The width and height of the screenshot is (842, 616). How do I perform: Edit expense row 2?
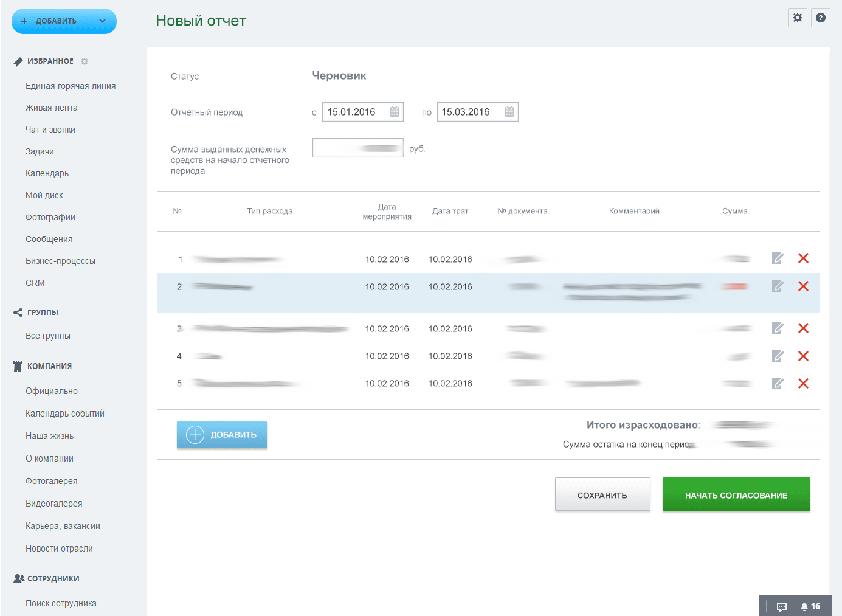click(x=778, y=286)
